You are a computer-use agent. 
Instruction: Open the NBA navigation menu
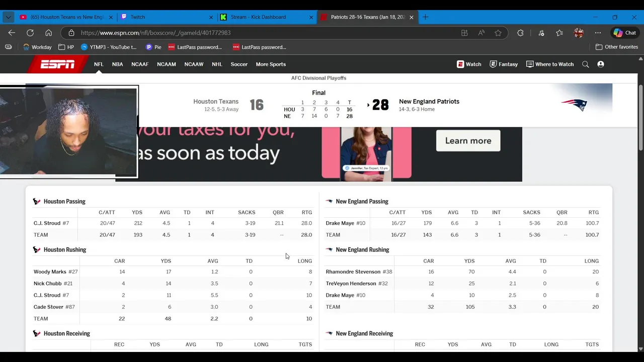pos(117,64)
